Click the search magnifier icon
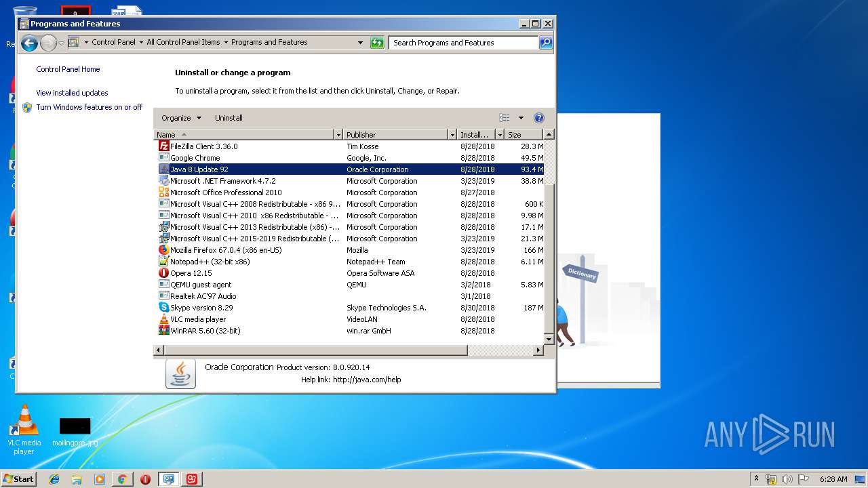The image size is (868, 488). click(x=546, y=43)
